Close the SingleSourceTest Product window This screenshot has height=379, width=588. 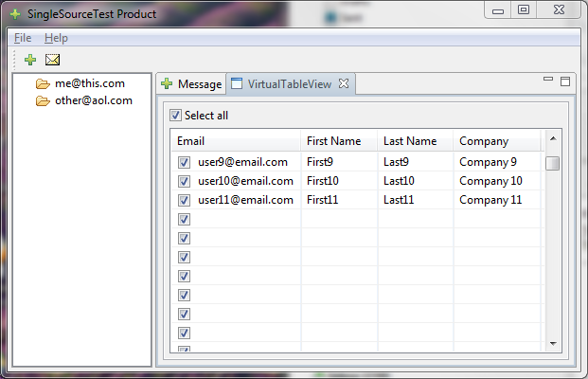(559, 9)
